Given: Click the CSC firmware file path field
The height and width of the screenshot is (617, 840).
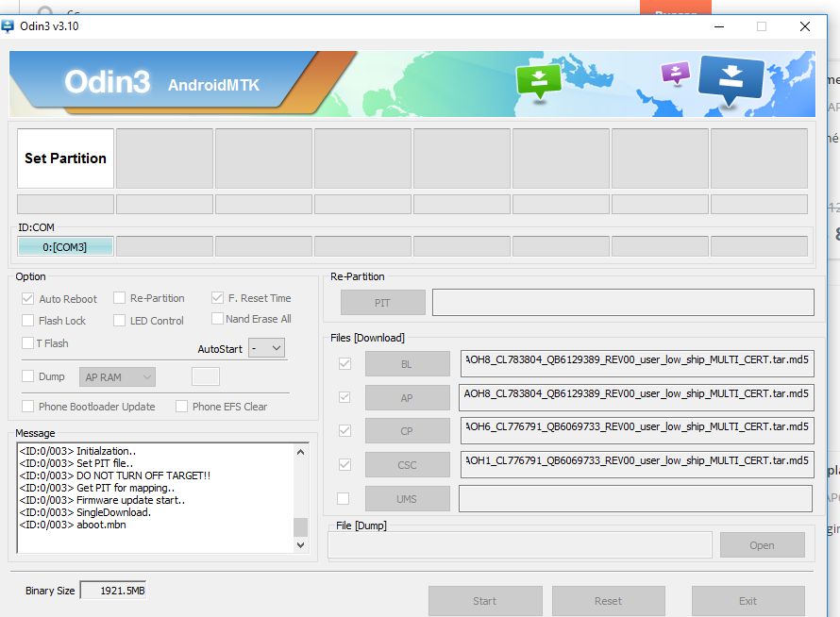Looking at the screenshot, I should pos(637,465).
